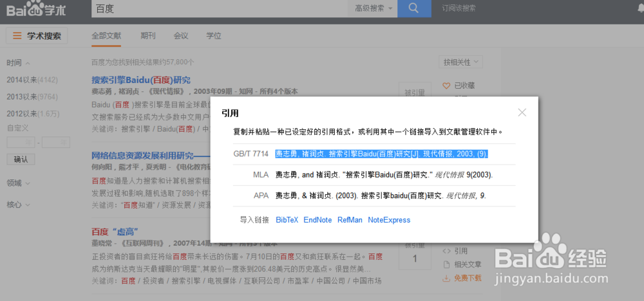Open the 百度"虚高" result title
The image size is (644, 301).
pos(114,231)
